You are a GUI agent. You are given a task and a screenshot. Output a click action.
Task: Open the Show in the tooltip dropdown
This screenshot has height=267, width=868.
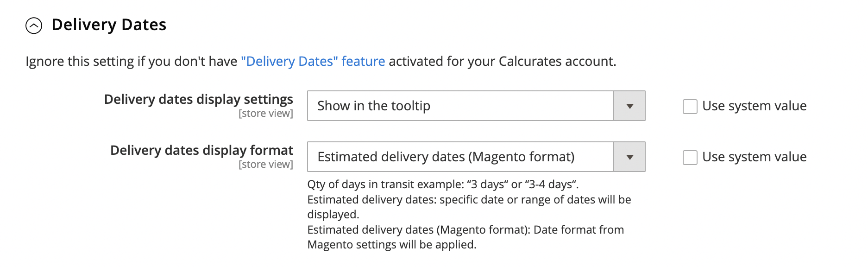coord(476,106)
